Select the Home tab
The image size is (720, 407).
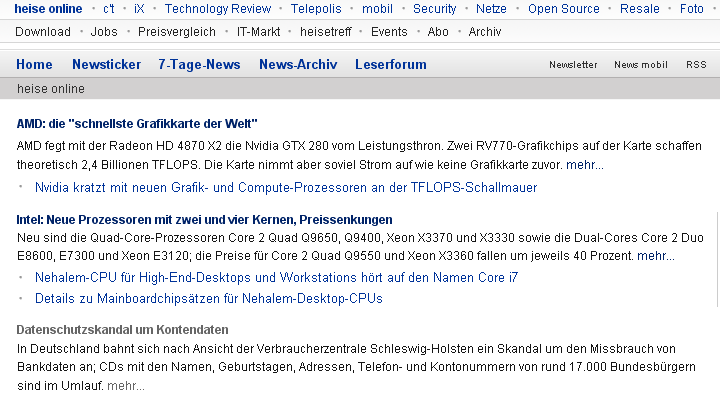[x=34, y=64]
